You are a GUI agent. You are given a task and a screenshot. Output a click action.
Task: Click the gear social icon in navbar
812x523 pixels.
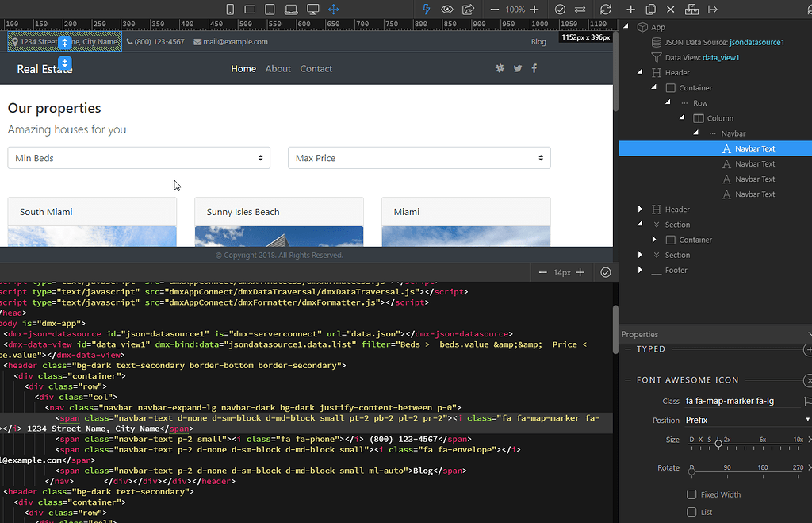tap(500, 68)
